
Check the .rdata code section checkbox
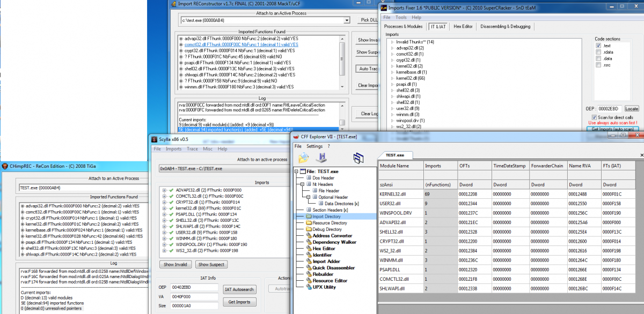598,53
